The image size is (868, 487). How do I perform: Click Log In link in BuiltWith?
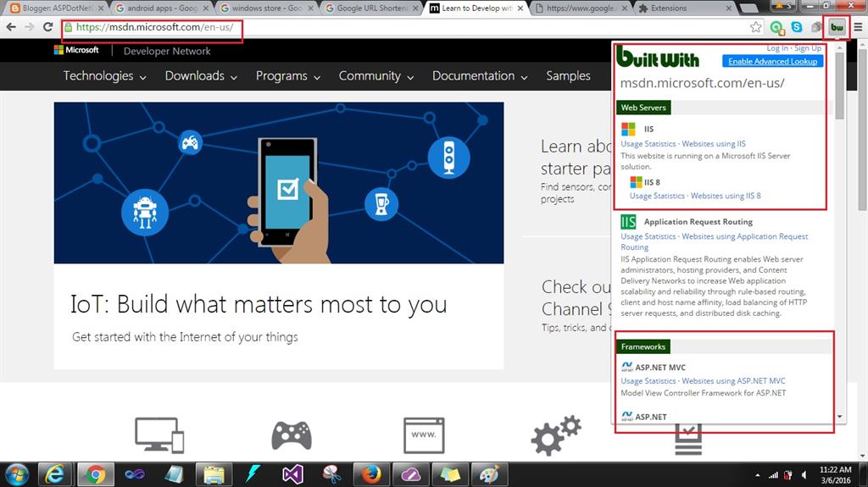[777, 48]
